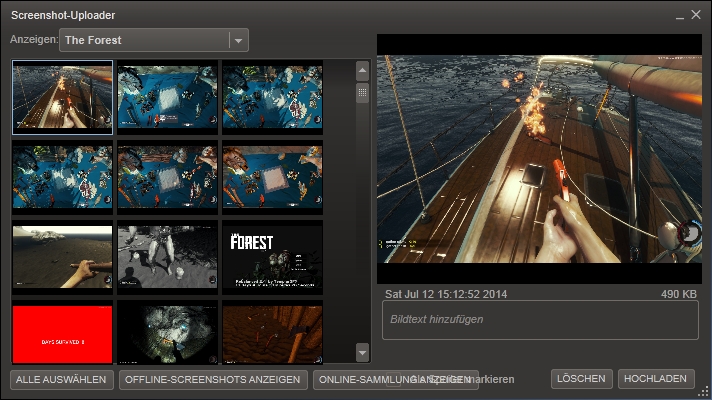
Task: Delete the screenshot with LÖSCHEN button
Action: (580, 379)
